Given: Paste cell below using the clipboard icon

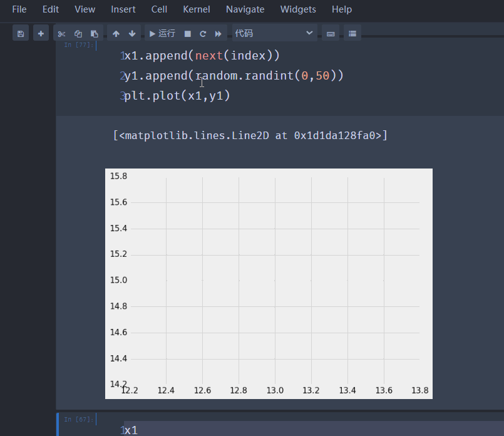Looking at the screenshot, I should (95, 33).
